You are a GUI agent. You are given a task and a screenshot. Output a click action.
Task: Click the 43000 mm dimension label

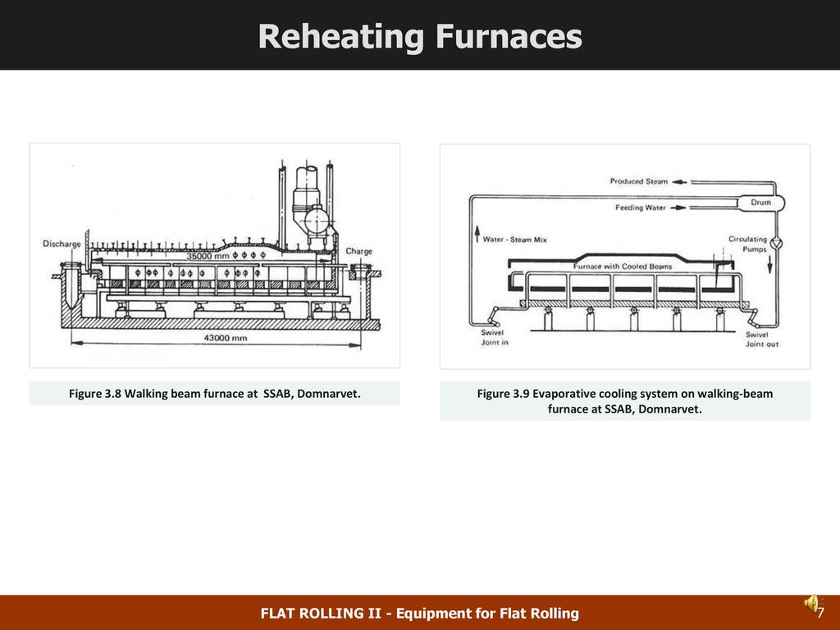(x=226, y=338)
